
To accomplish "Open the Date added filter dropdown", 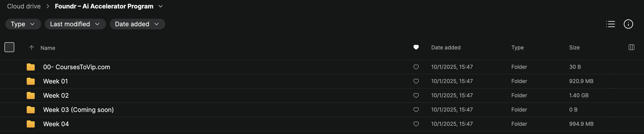I will click(x=137, y=24).
